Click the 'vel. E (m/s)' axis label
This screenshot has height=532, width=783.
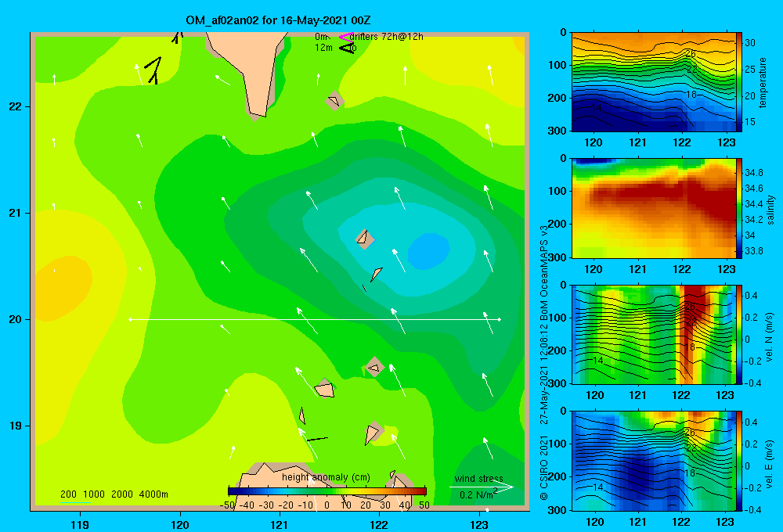coord(770,463)
